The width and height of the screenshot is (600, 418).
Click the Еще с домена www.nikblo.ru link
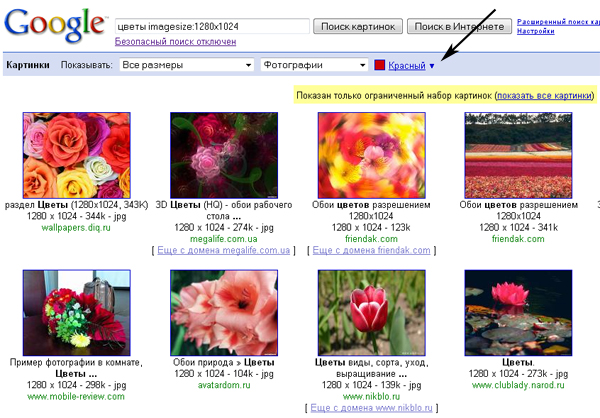click(x=371, y=408)
